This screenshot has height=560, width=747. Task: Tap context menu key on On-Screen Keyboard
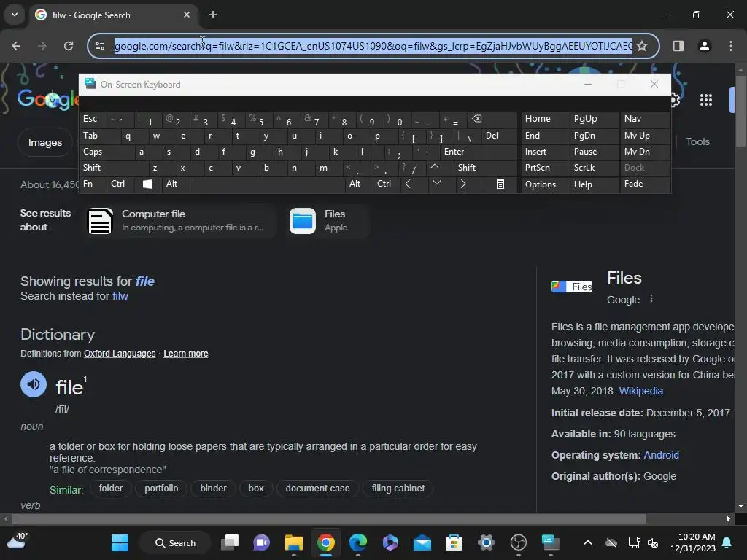click(500, 184)
